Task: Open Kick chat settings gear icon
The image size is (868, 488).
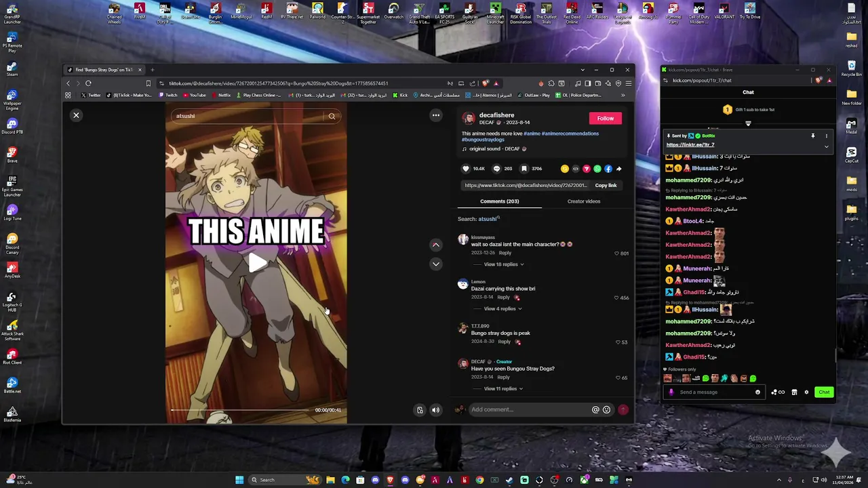Action: click(806, 392)
